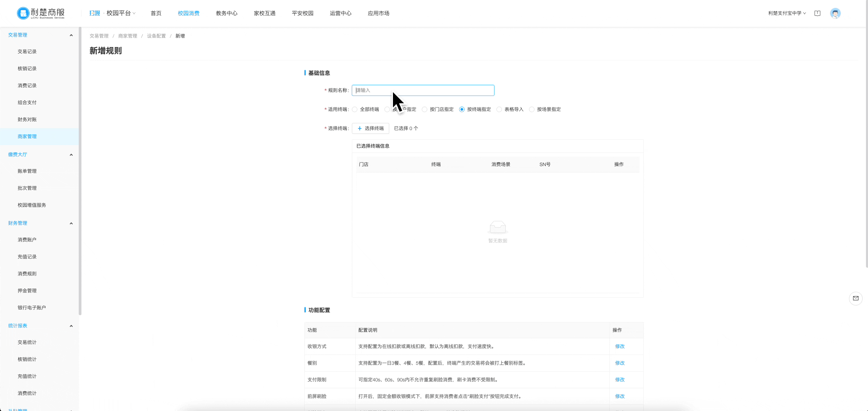
Task: Open the 校园平台 dropdown
Action: (121, 13)
